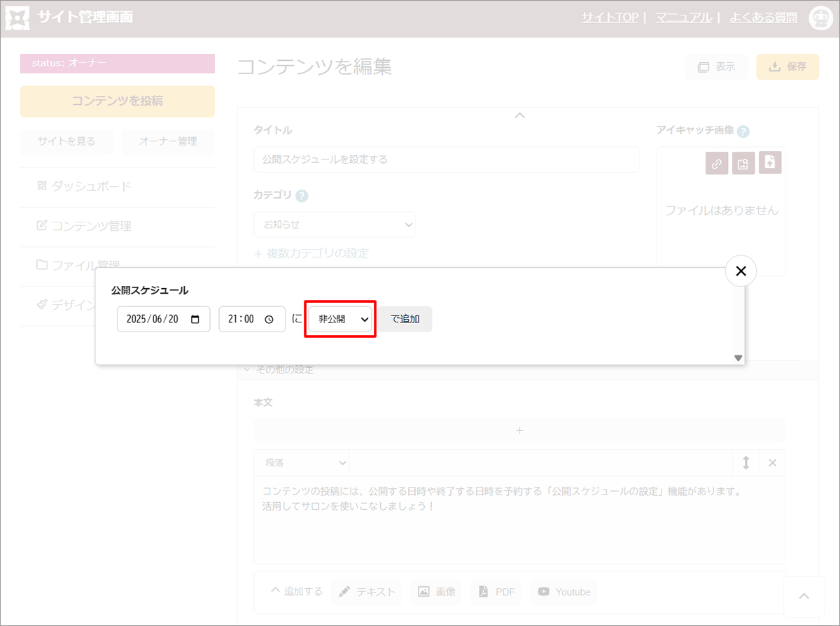Open the 非公開 status dropdown
Screen dimensions: 840x626
pos(340,319)
